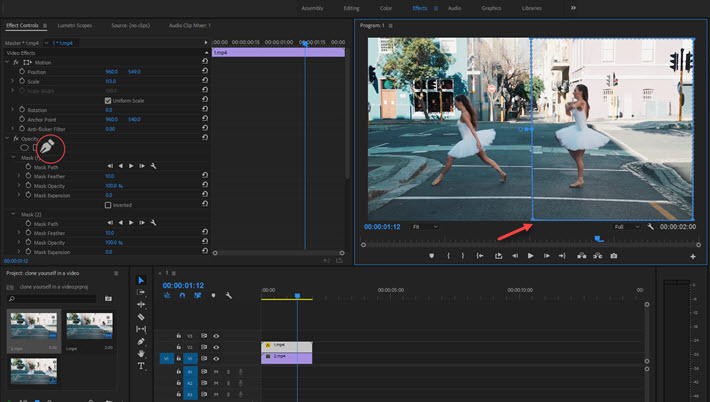
Task: Click the Position X value 960.0
Action: pos(111,72)
